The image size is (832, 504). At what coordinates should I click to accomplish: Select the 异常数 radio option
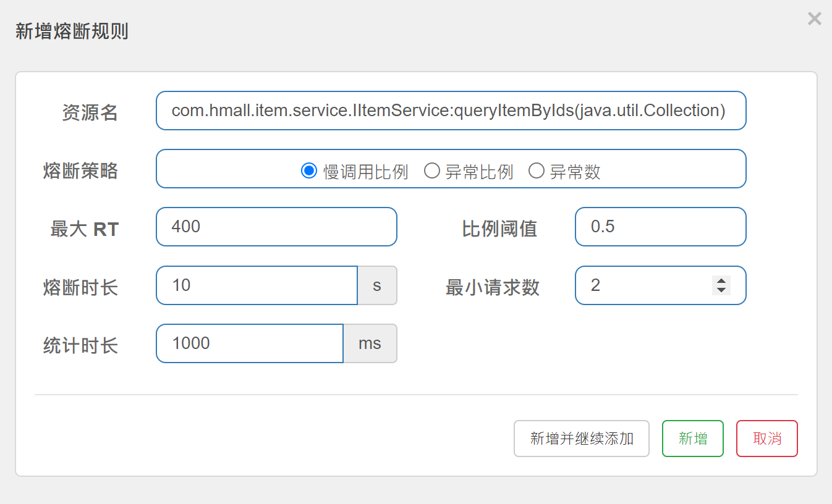pos(536,170)
